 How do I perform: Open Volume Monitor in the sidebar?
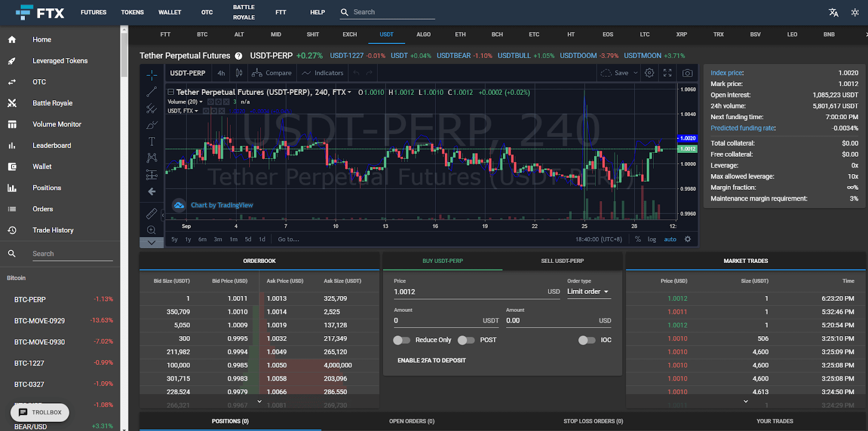(x=56, y=124)
